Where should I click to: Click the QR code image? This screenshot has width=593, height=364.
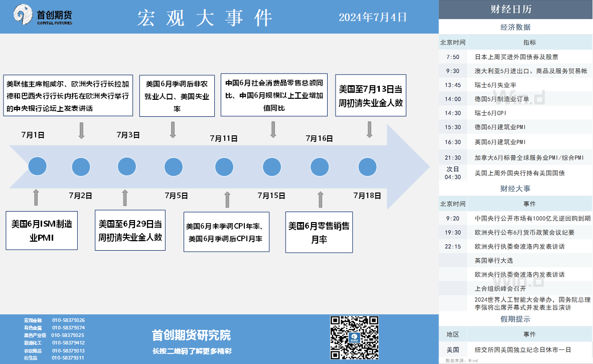(x=355, y=337)
